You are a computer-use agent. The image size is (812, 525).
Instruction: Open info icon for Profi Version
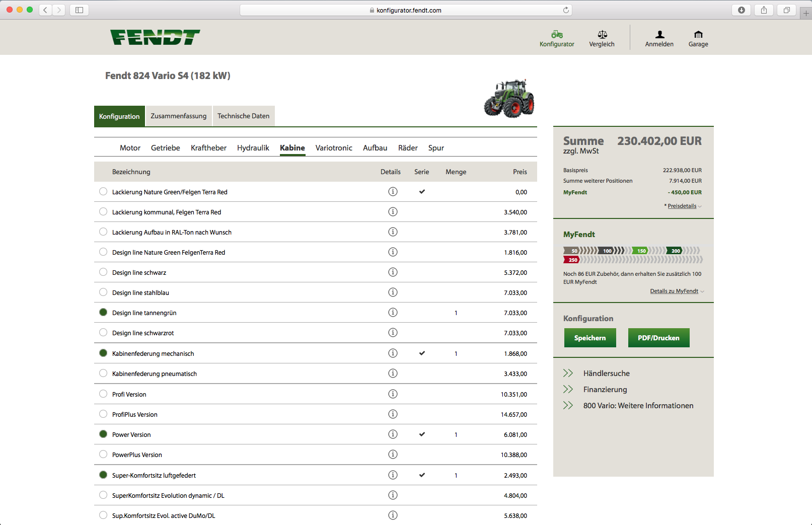coord(393,394)
